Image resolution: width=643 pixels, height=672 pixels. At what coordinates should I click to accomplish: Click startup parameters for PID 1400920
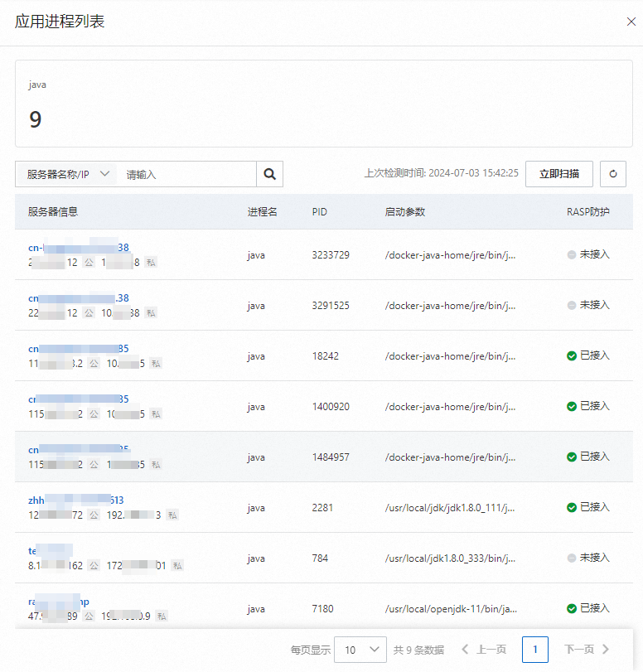click(450, 407)
